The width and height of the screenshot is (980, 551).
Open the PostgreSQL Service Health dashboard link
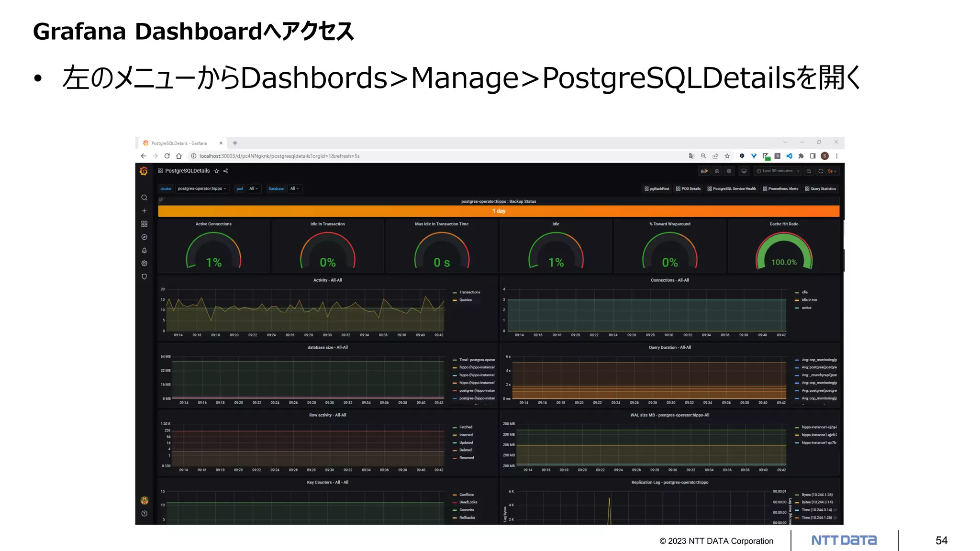(x=732, y=188)
